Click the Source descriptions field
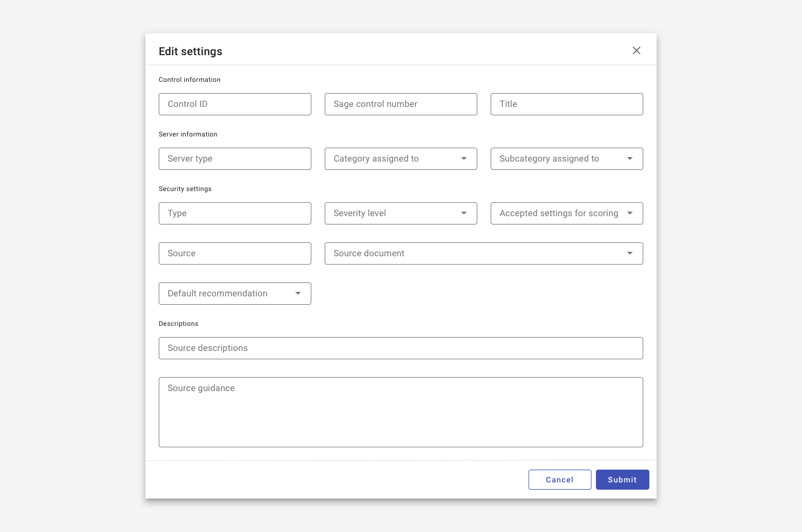 (x=401, y=348)
